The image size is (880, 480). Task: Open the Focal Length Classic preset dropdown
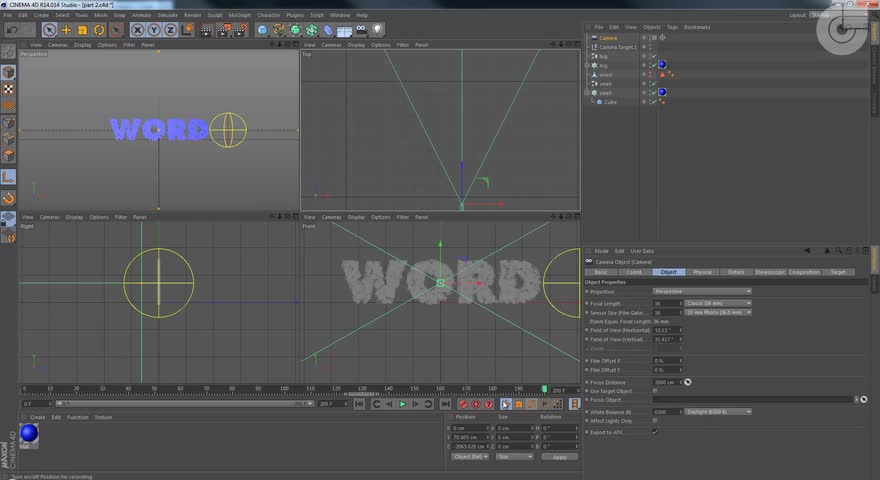click(x=718, y=303)
